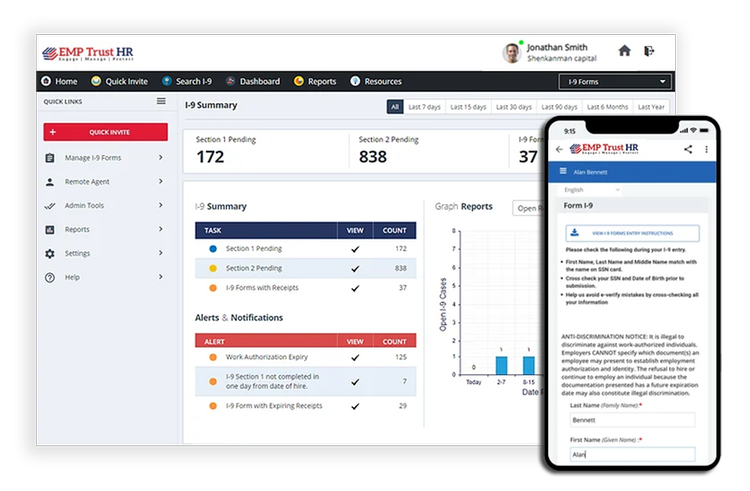Open Home in navigation bar
The height and width of the screenshot is (491, 750).
[59, 81]
